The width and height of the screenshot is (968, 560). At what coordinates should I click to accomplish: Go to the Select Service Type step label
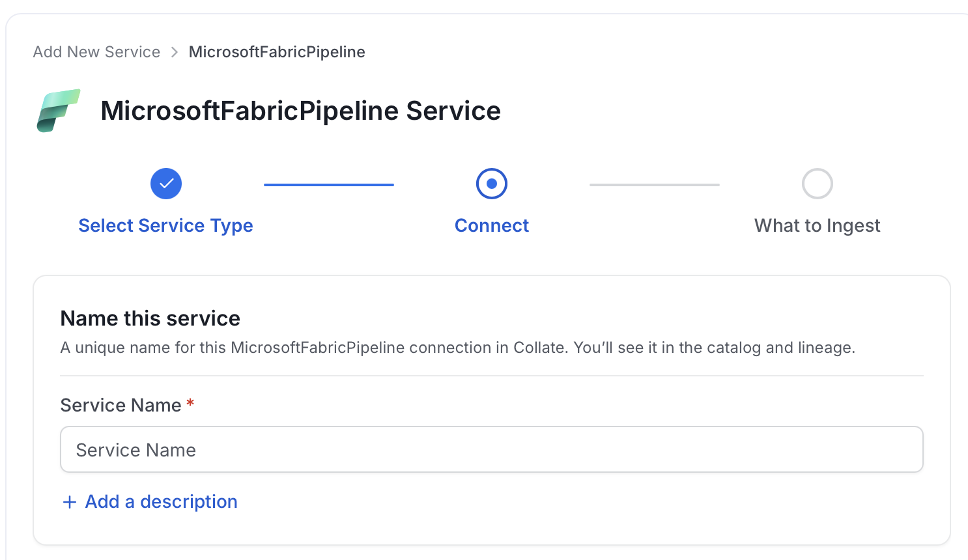[x=166, y=225]
